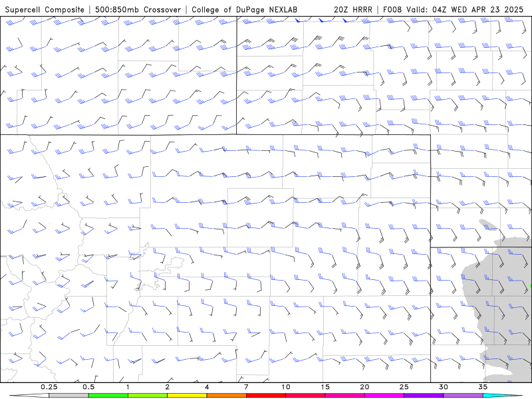
Task: Click the "2" legend value
Action: [x=168, y=387]
